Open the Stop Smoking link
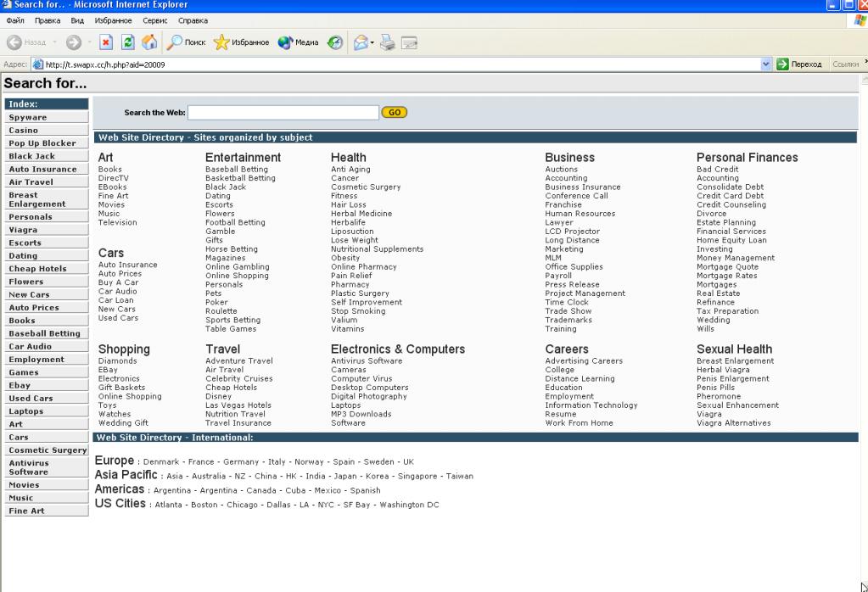The width and height of the screenshot is (868, 592). [x=358, y=311]
